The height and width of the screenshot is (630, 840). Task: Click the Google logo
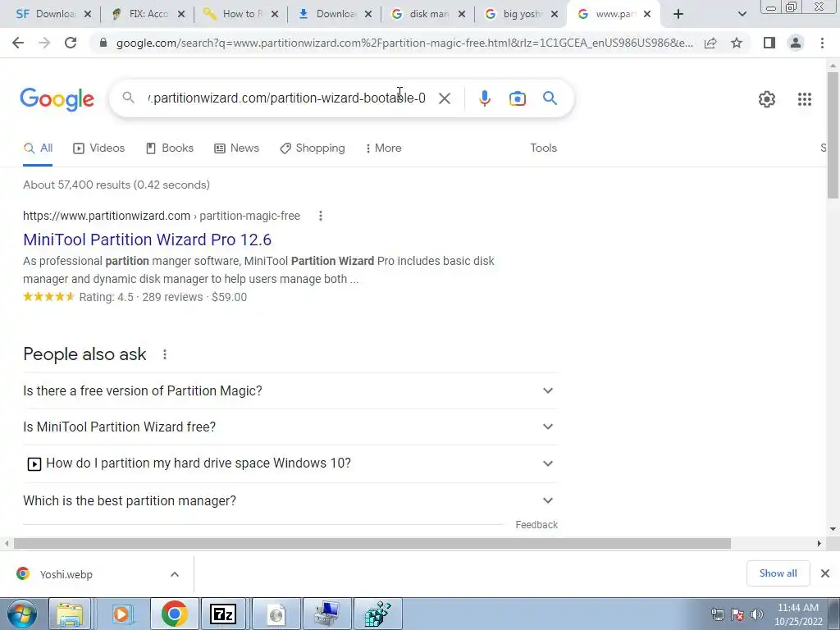pyautogui.click(x=57, y=99)
